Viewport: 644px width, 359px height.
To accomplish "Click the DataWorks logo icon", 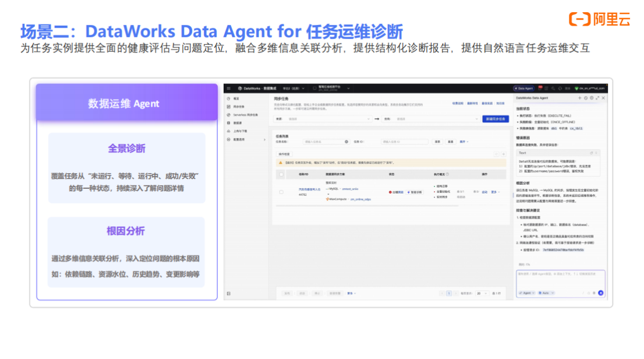I will click(x=240, y=89).
